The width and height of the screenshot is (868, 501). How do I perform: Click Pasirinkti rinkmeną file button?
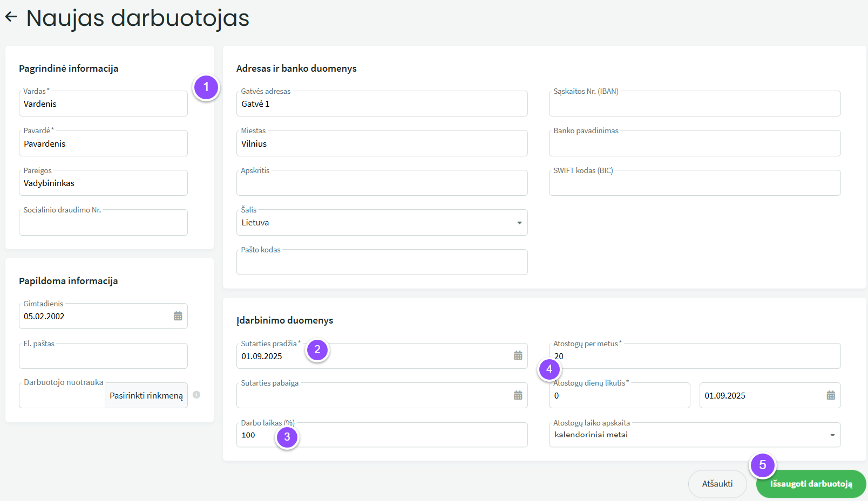coord(146,395)
